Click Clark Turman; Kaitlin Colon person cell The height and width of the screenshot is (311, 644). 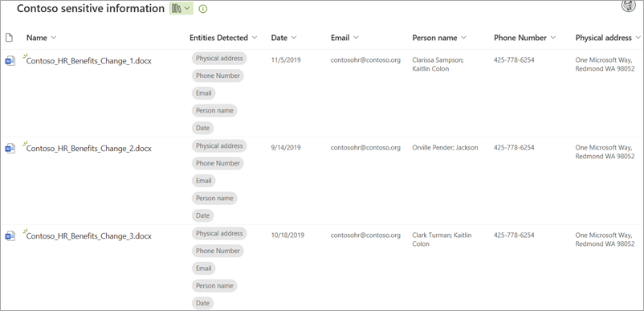(442, 239)
